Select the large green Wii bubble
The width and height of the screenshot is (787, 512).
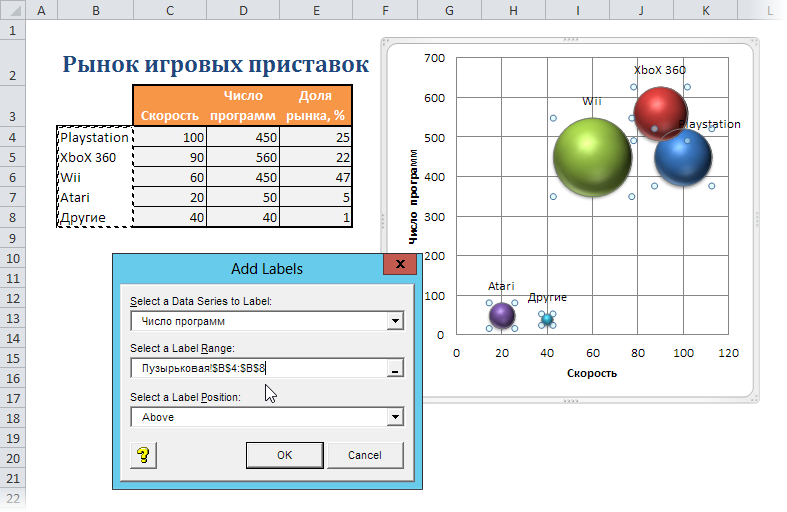pyautogui.click(x=593, y=156)
